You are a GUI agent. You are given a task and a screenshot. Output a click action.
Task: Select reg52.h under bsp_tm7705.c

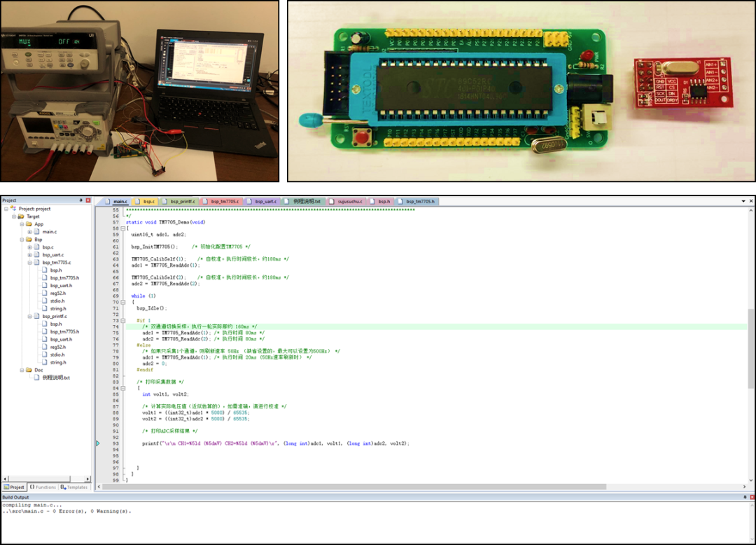pyautogui.click(x=58, y=294)
